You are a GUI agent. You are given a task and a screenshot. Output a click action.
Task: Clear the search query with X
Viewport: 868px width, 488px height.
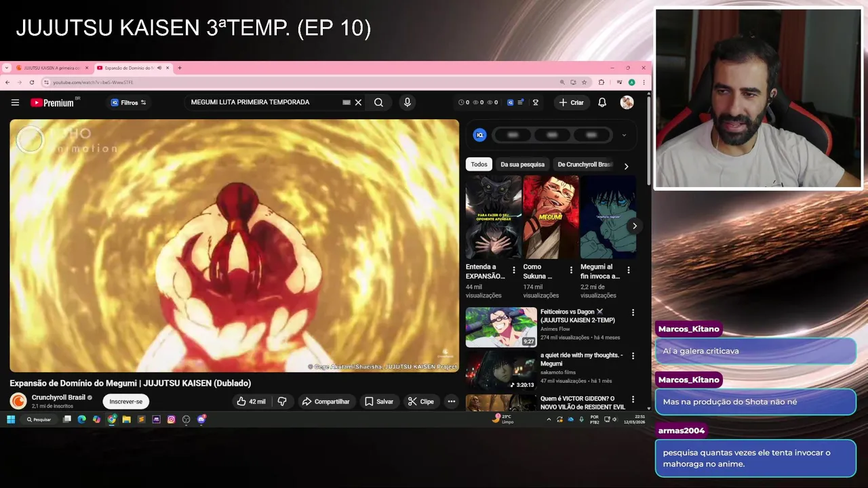358,102
